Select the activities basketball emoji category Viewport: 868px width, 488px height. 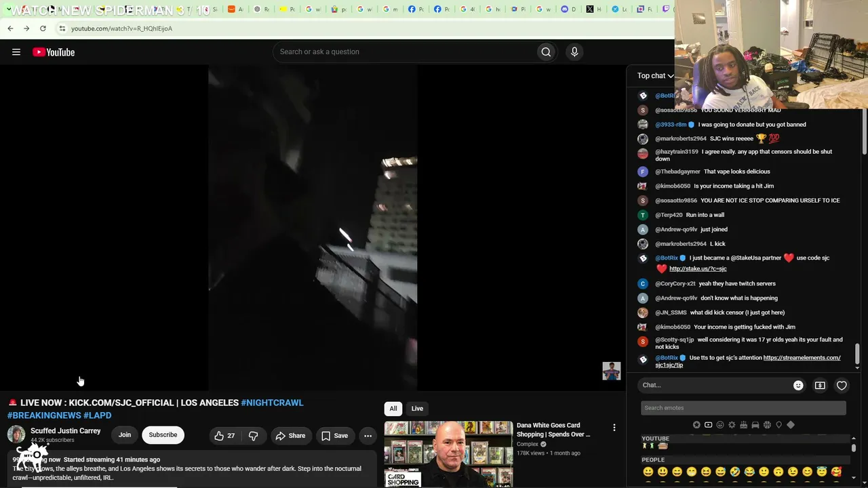click(x=767, y=425)
